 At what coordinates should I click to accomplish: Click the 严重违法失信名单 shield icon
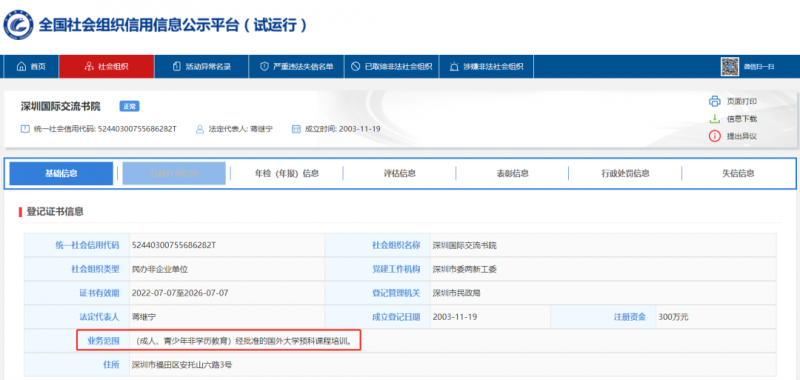pyautogui.click(x=264, y=66)
